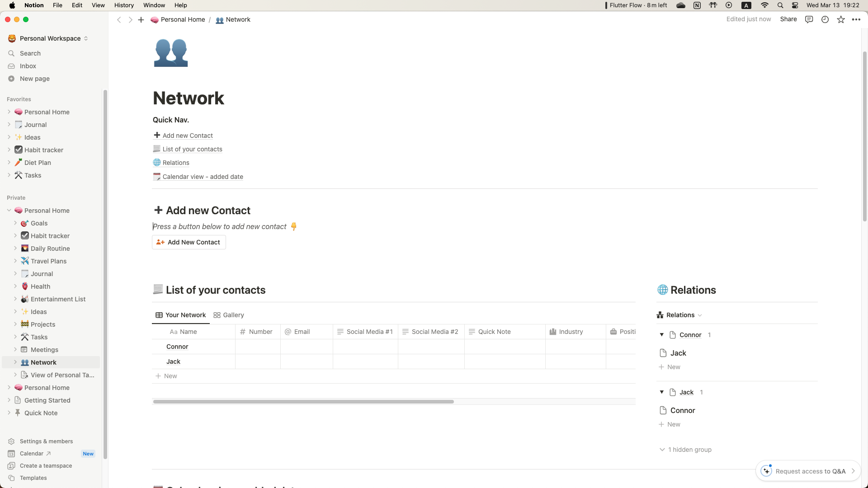Collapse the Connor group in Relations
This screenshot has height=488, width=868.
click(x=662, y=335)
